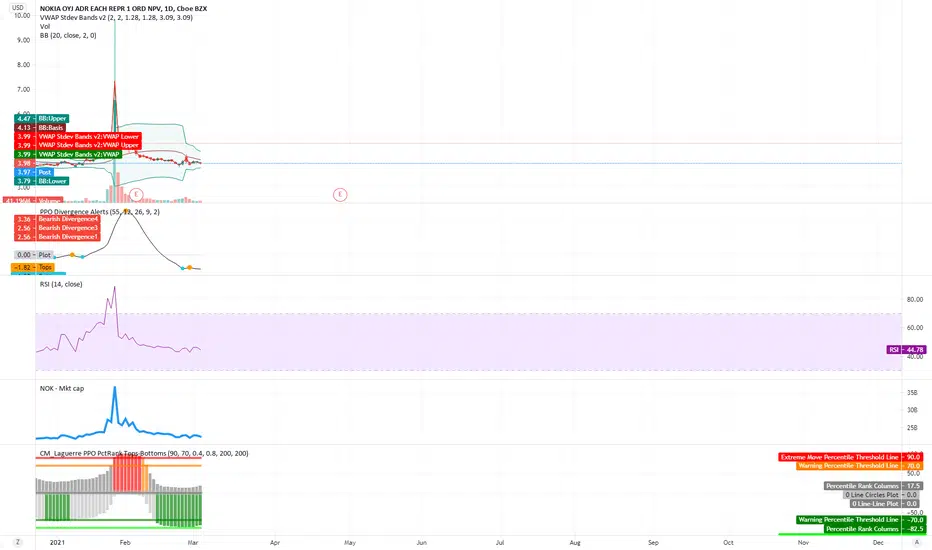
Task: Click the 0 Line-Line Plot label
Action: coord(886,504)
